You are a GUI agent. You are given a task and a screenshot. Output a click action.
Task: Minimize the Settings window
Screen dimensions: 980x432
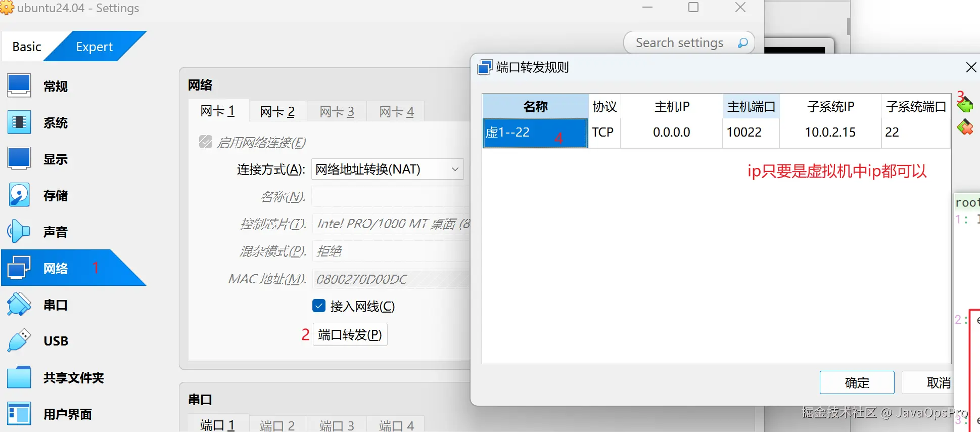click(647, 8)
